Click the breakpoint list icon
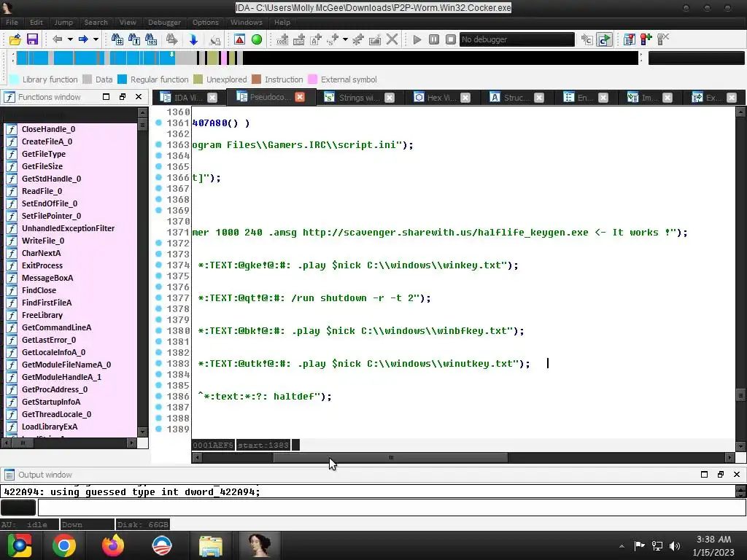This screenshot has width=747, height=560. (x=630, y=39)
